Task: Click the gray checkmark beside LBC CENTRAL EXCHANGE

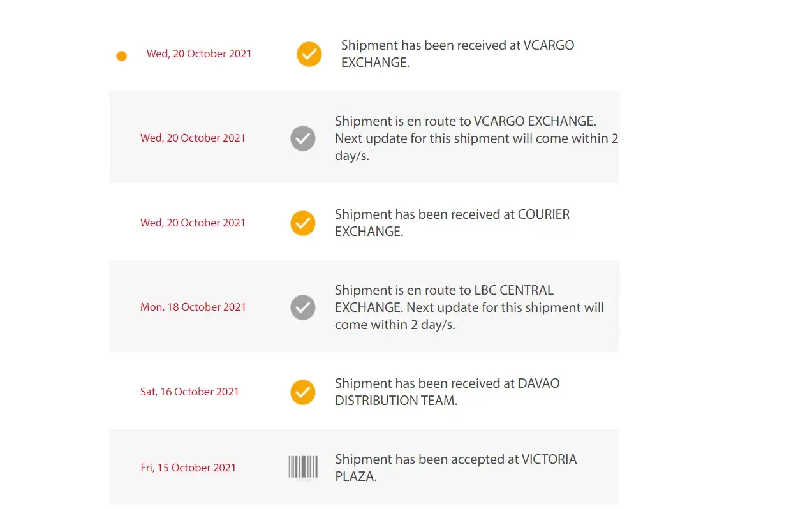Action: (303, 307)
